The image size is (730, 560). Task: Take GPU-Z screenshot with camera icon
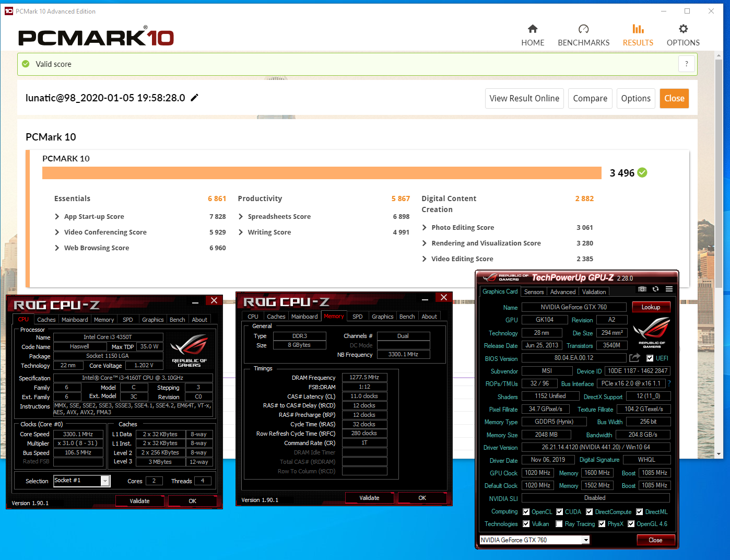(x=642, y=289)
